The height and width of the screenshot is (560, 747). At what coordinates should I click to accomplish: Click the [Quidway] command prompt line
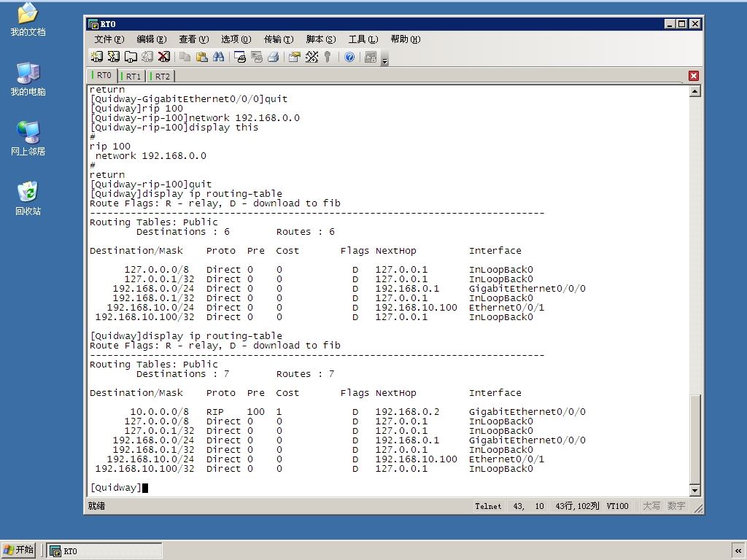(119, 488)
